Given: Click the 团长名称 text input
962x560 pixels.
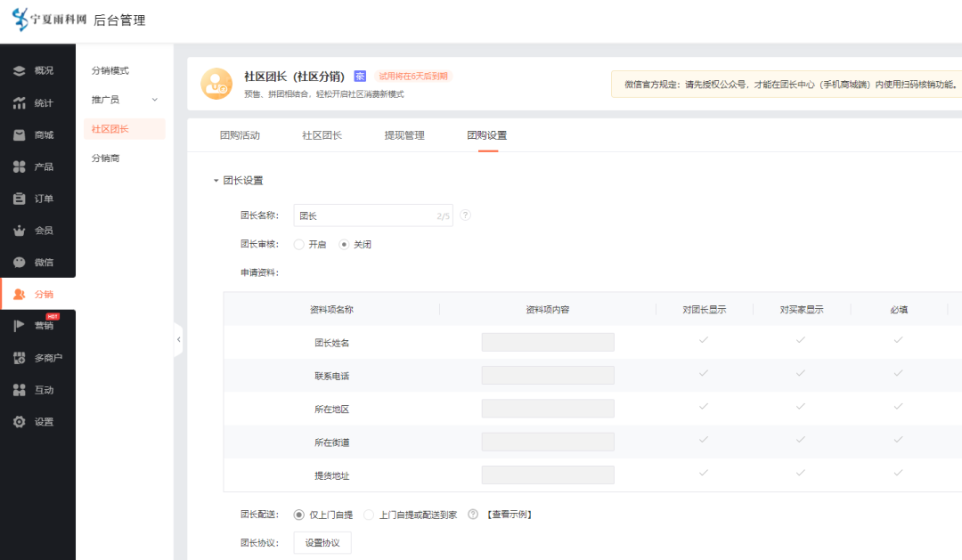Looking at the screenshot, I should pyautogui.click(x=373, y=215).
